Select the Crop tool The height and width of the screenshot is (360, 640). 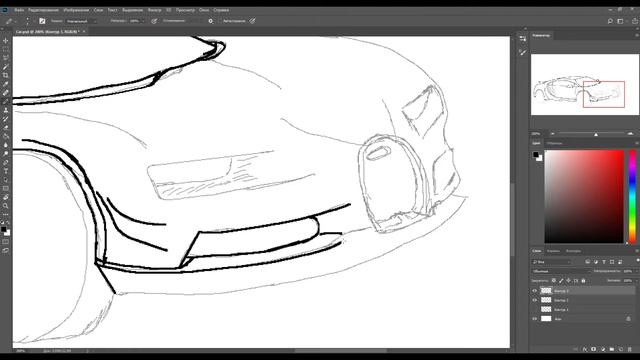point(5,76)
